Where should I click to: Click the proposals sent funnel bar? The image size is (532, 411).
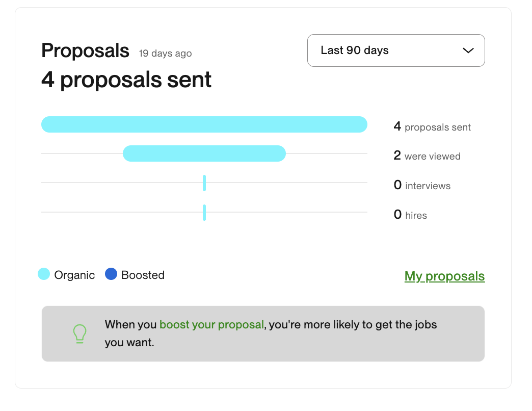[204, 124]
